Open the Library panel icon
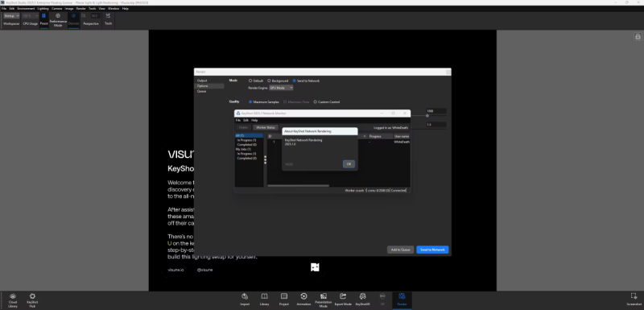The image size is (644, 310). [265, 296]
